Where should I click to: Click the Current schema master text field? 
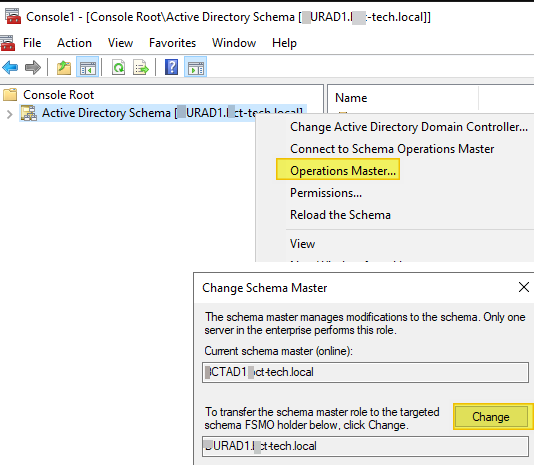click(365, 372)
